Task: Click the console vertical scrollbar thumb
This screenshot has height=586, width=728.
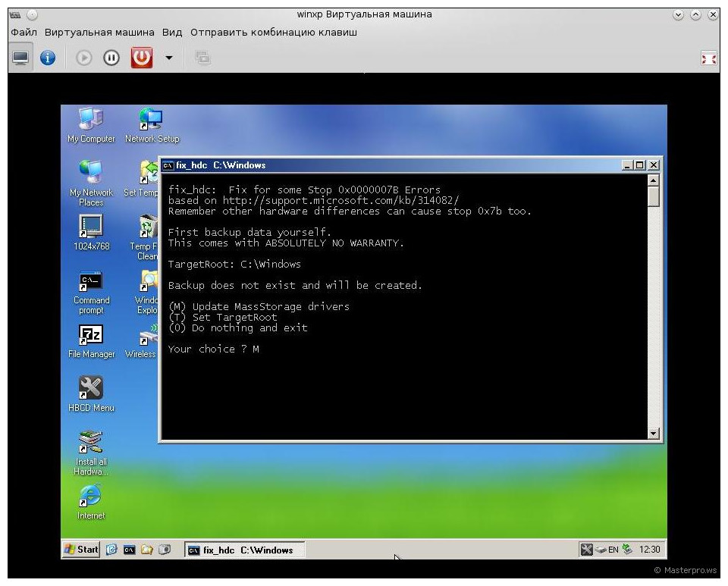Action: (653, 197)
